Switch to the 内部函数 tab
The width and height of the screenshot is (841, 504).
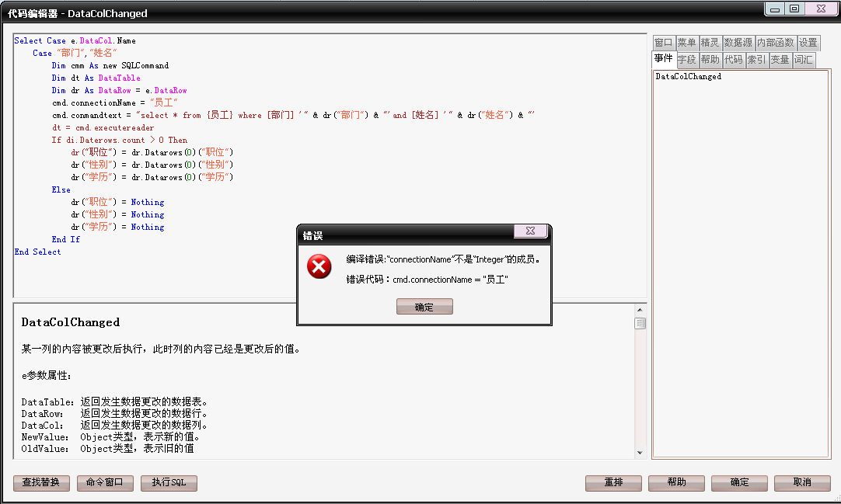776,42
